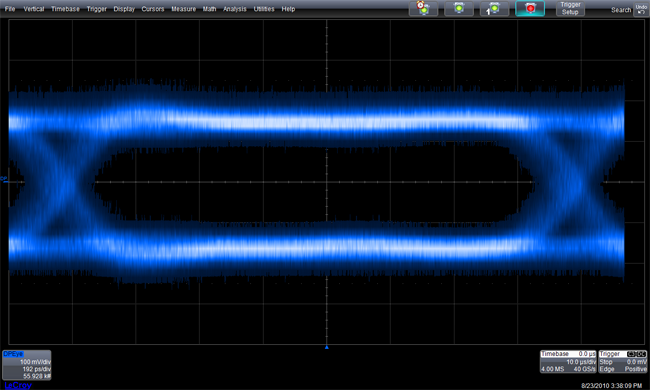Click the red Stop acquisition icon
This screenshot has height=390, width=650.
(x=530, y=8)
